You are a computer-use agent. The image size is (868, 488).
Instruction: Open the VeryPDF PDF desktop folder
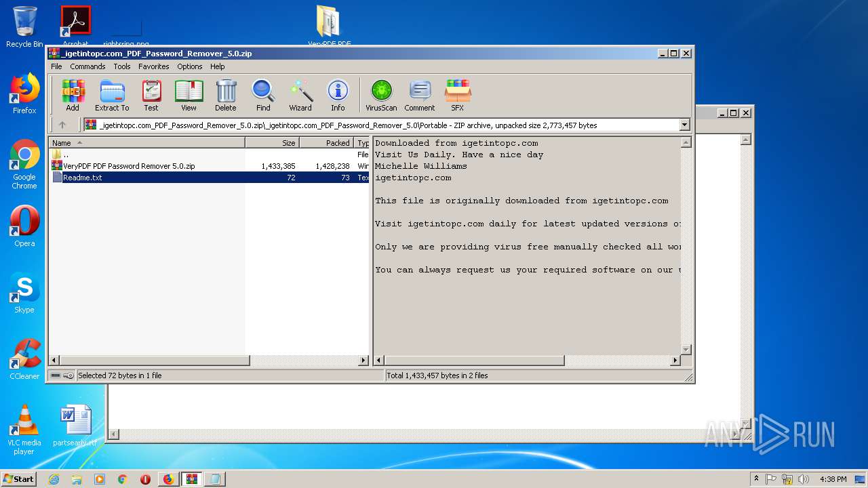click(329, 27)
